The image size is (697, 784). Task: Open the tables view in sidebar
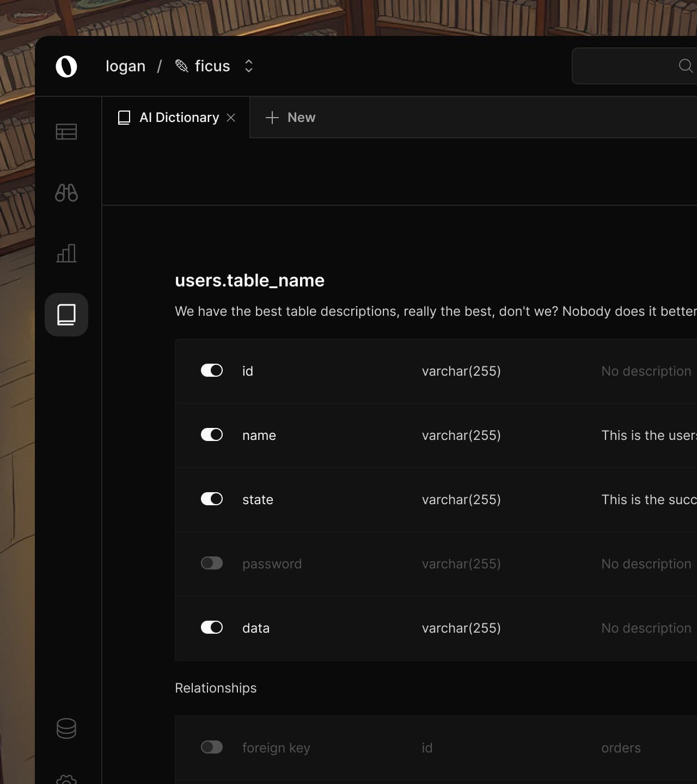point(66,132)
